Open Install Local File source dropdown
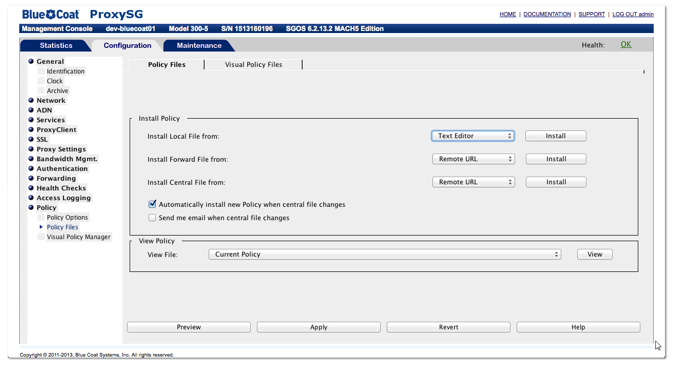The height and width of the screenshot is (366, 675). (473, 136)
